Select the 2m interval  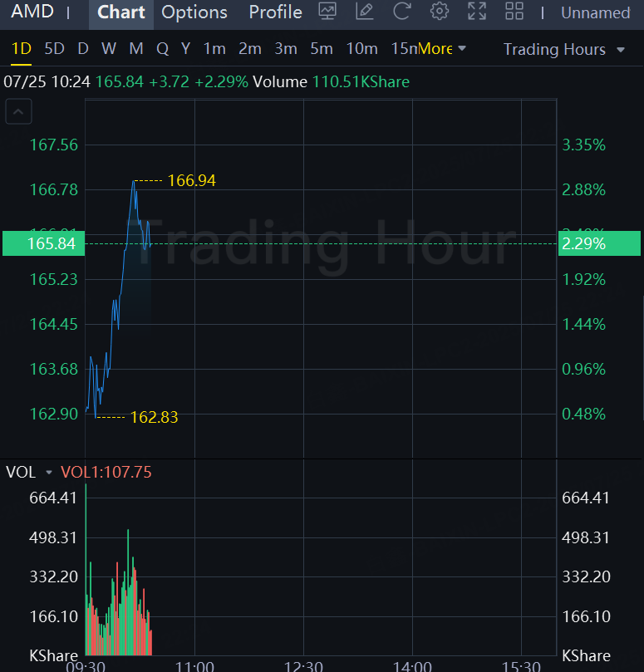point(250,49)
